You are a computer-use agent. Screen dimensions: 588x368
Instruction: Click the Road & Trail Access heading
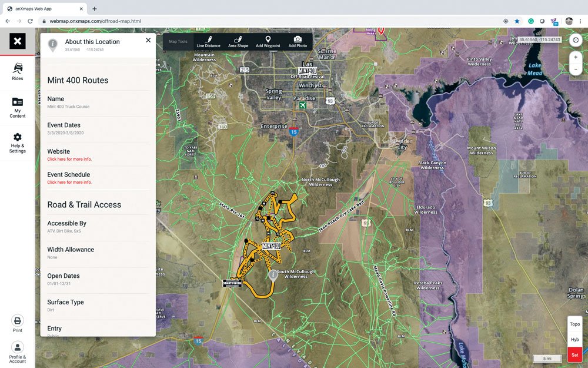[x=84, y=205]
